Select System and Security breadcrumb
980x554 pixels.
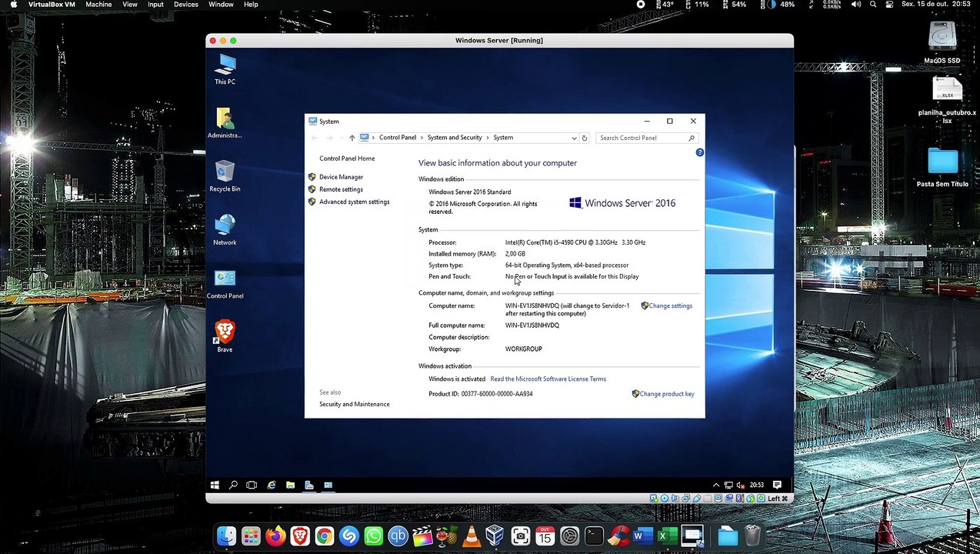tap(454, 138)
